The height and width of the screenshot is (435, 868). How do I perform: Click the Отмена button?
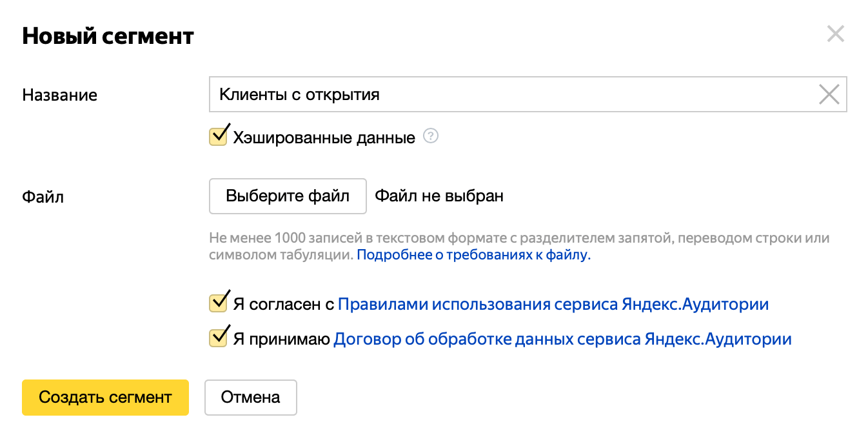pyautogui.click(x=250, y=398)
